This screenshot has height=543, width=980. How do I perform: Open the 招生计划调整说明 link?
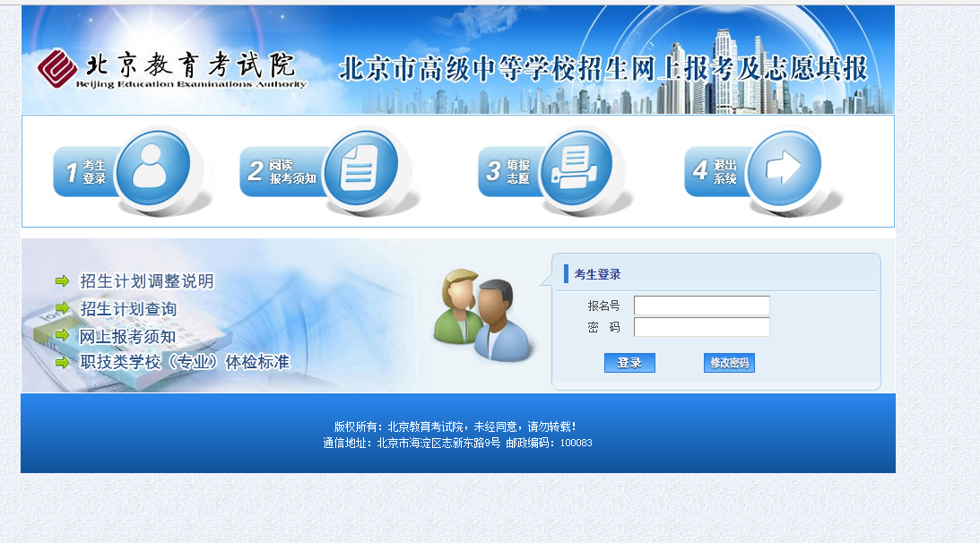click(147, 281)
